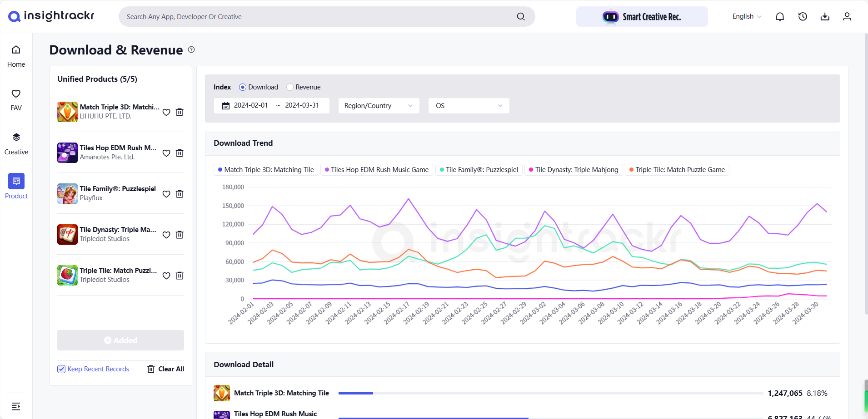Open Tile Family Puzzlespiel product title
The height and width of the screenshot is (419, 868).
tap(118, 189)
